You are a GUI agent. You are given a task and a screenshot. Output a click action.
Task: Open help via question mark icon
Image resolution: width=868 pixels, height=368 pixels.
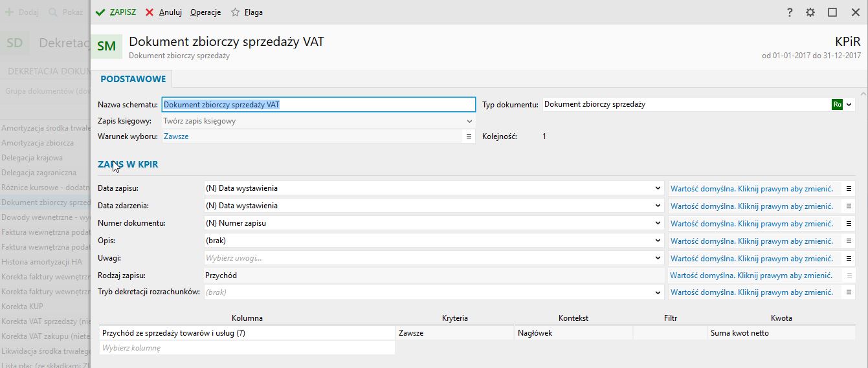pos(790,12)
